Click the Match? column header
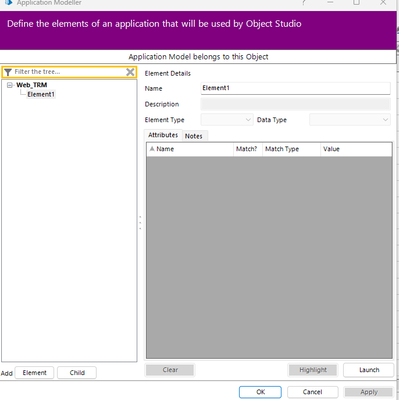The height and width of the screenshot is (400, 399). click(x=248, y=149)
